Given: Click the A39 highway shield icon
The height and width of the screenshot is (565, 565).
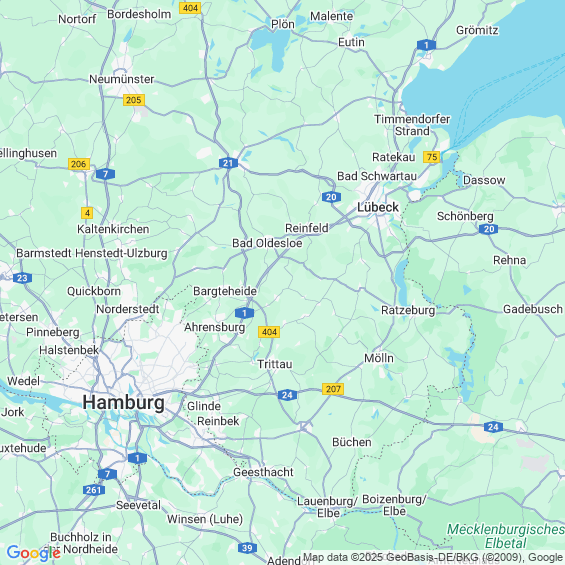Looking at the screenshot, I should (247, 548).
